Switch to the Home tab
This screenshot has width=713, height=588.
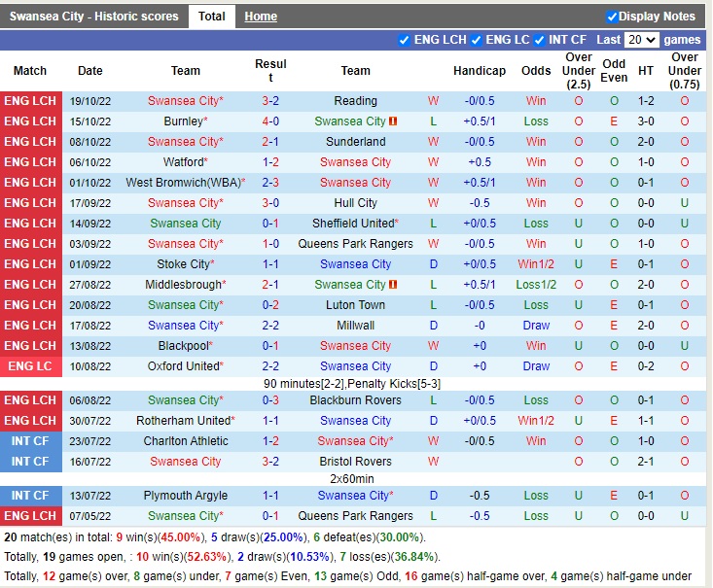(260, 17)
